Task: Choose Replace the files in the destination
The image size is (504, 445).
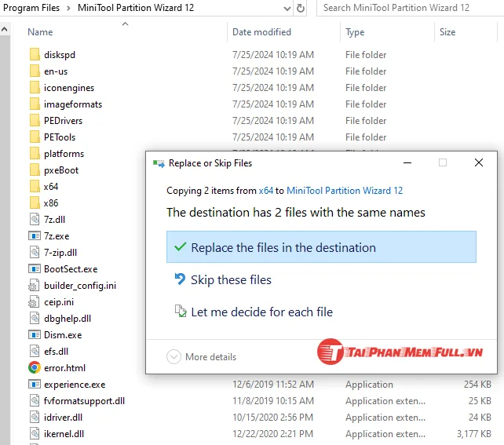Action: tap(321, 247)
